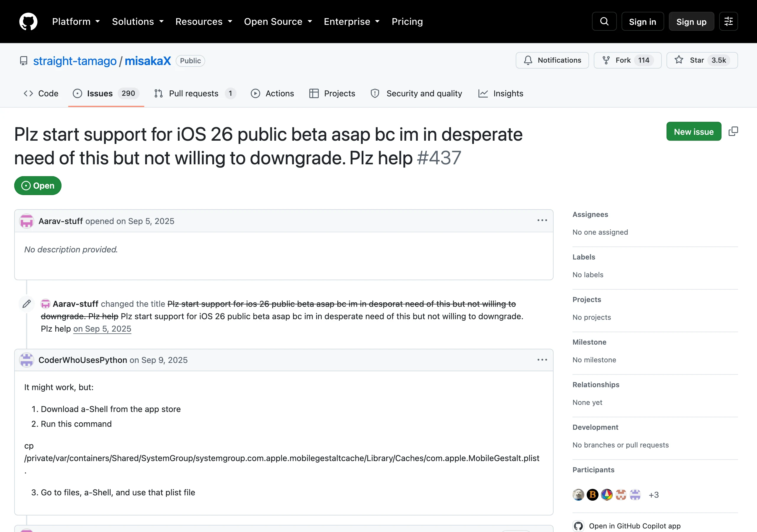The height and width of the screenshot is (532, 757).
Task: Open straight-tamago owner profile link
Action: click(75, 61)
